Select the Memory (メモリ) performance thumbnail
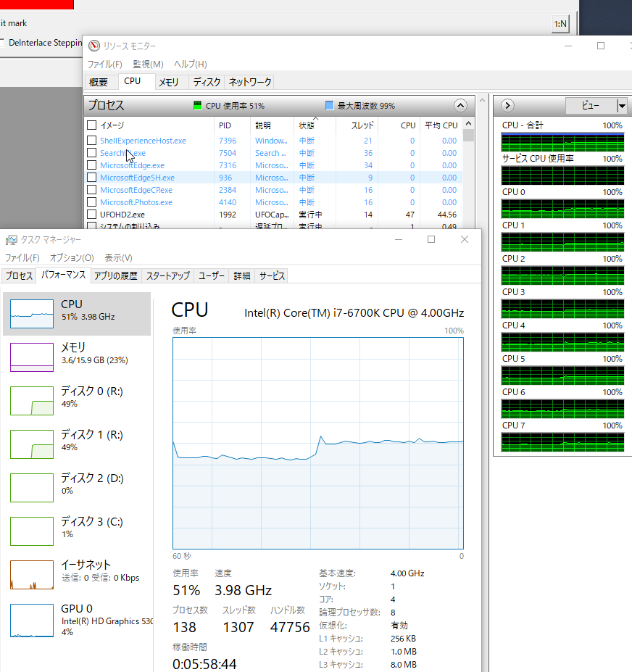Screen dimensions: 632x672 tap(32, 357)
